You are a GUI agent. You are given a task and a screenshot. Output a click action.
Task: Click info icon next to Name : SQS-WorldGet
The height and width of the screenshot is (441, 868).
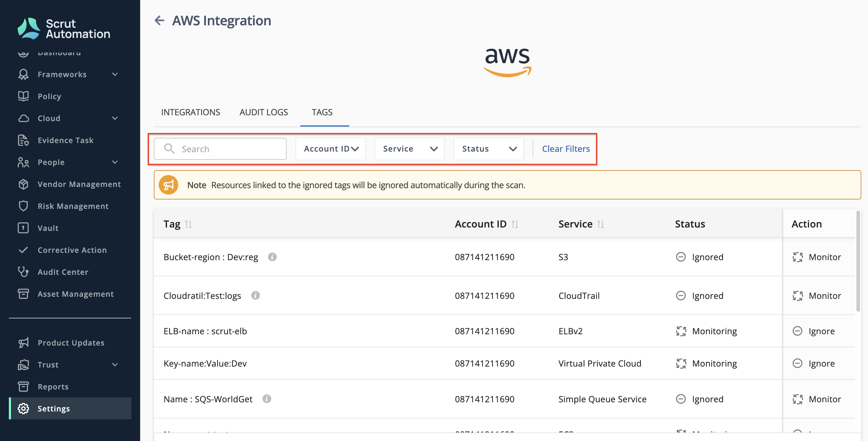click(x=267, y=399)
